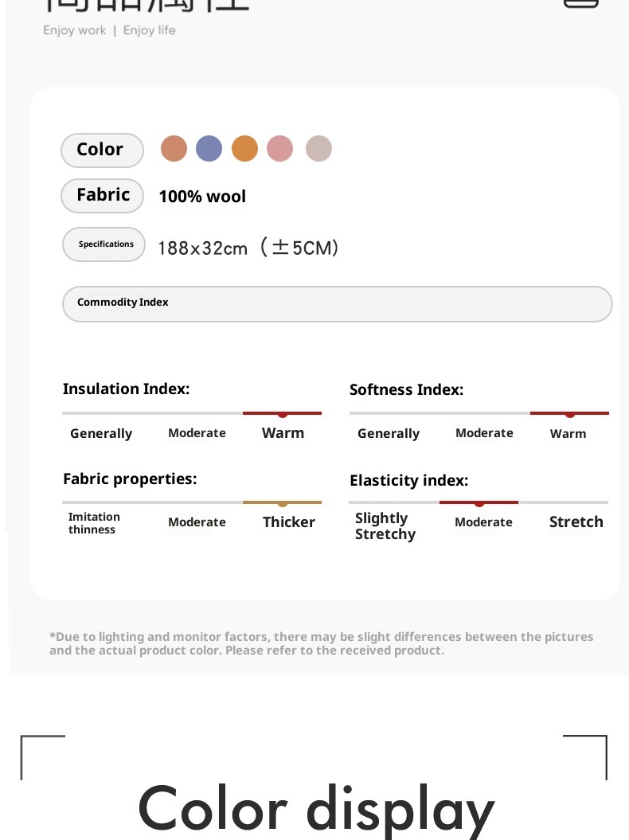Click the Insulation Index slider marker
The height and width of the screenshot is (840, 629).
[283, 414]
